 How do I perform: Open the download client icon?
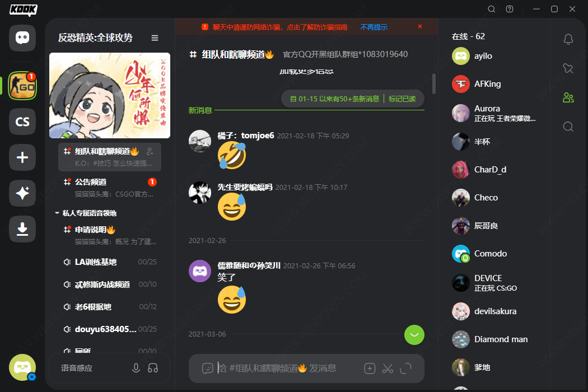(22, 229)
